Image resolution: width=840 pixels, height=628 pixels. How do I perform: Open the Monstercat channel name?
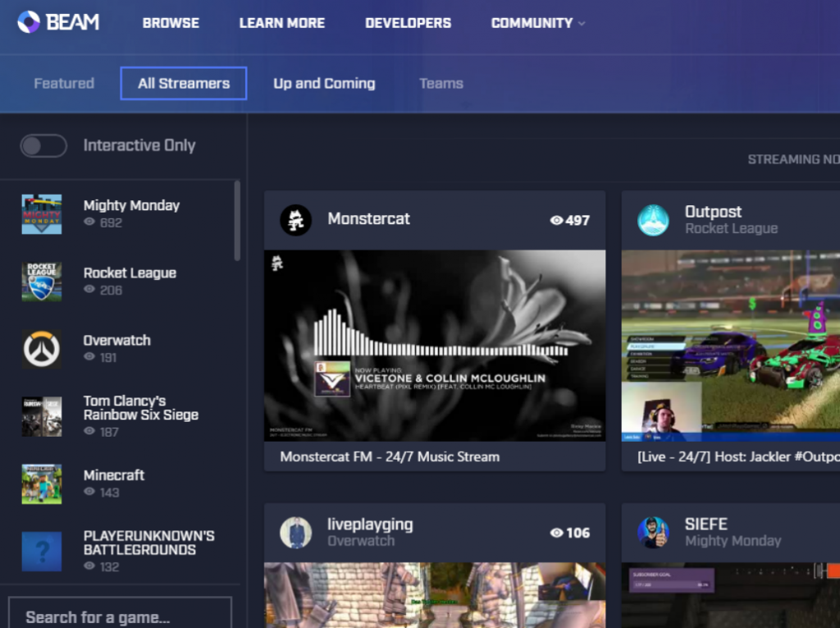(368, 219)
